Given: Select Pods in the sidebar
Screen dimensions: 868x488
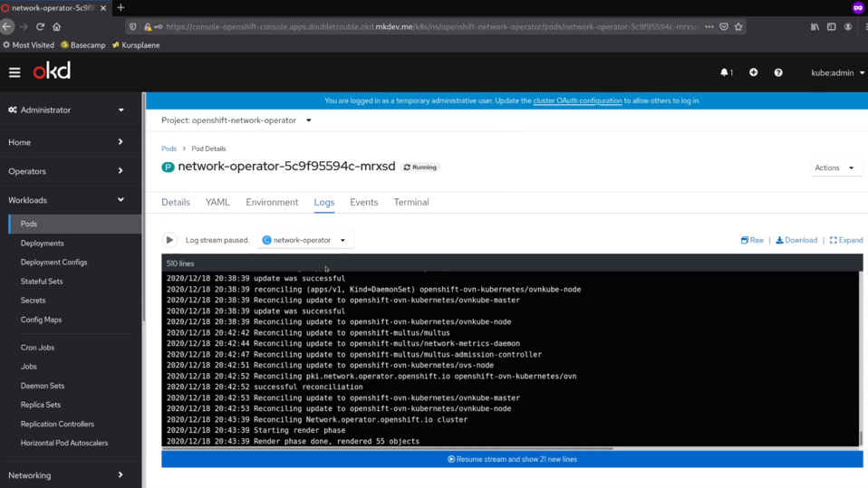Looking at the screenshot, I should 75,225.
